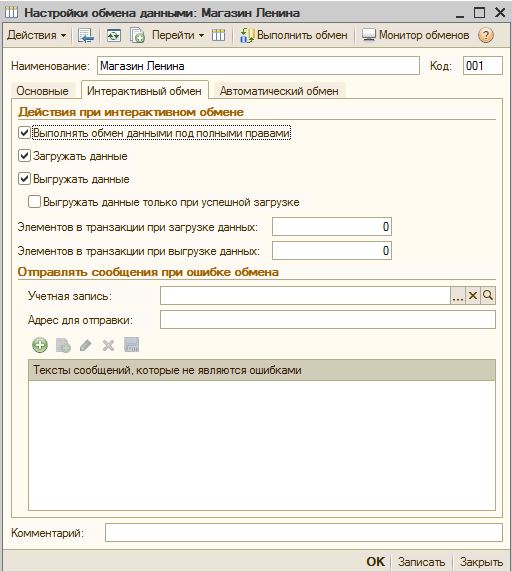Click the copy-with-plus icon in toolbar
Screen dimensions: 512x572
137,35
